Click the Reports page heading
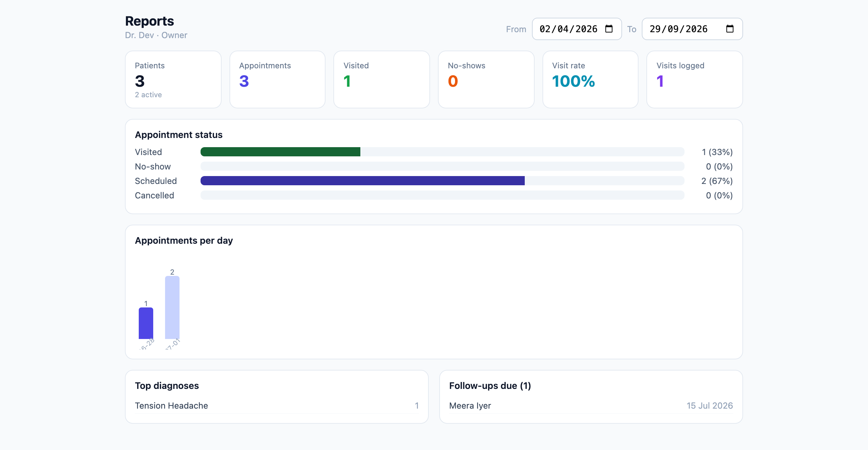The height and width of the screenshot is (450, 868). click(150, 21)
